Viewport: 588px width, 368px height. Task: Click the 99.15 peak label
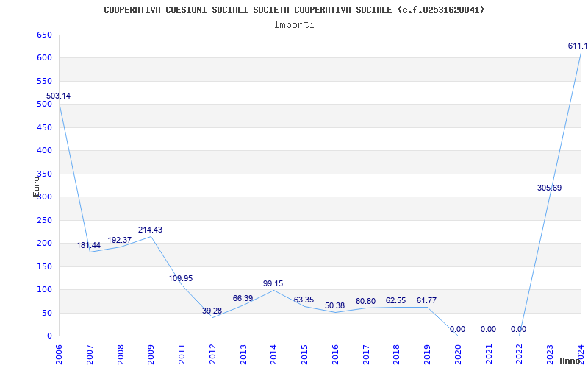273,283
